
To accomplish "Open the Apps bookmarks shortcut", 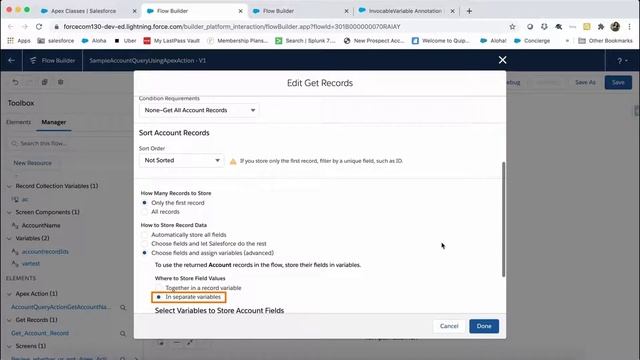I will click(x=19, y=40).
